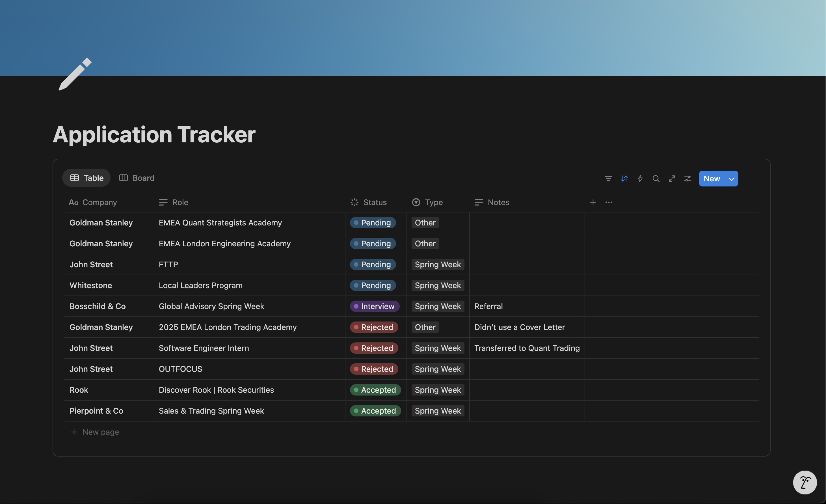
Task: Expand the New button dropdown arrow
Action: coord(732,179)
